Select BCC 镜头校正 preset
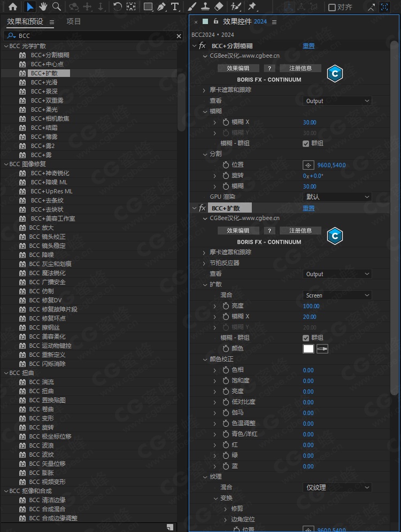This screenshot has width=401, height=532. [x=47, y=237]
